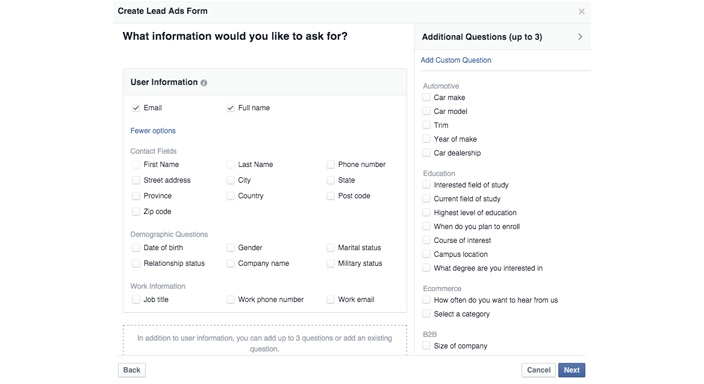The image size is (704, 384).
Task: Select Interested field of study checkbox
Action: 427,185
